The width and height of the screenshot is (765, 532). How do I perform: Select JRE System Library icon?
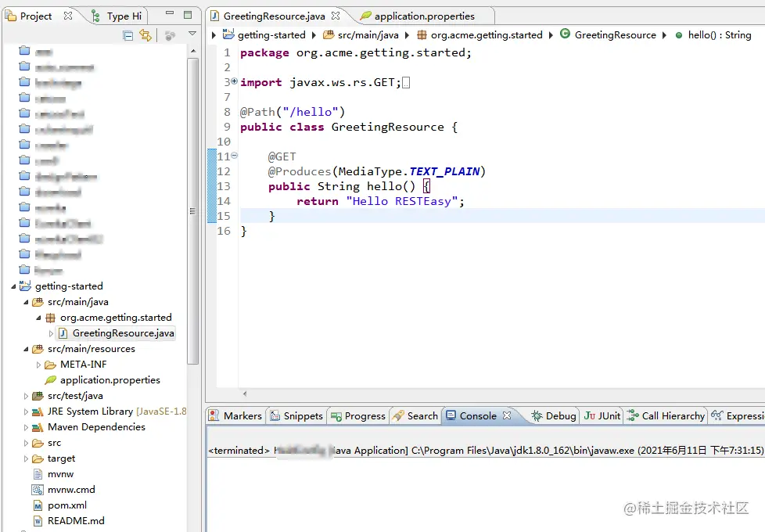[x=38, y=412]
